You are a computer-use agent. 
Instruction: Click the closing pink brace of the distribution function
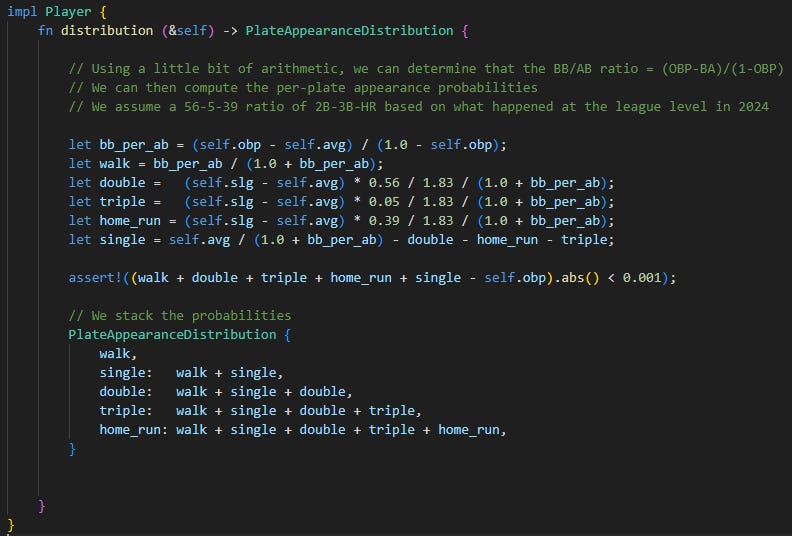click(x=41, y=506)
